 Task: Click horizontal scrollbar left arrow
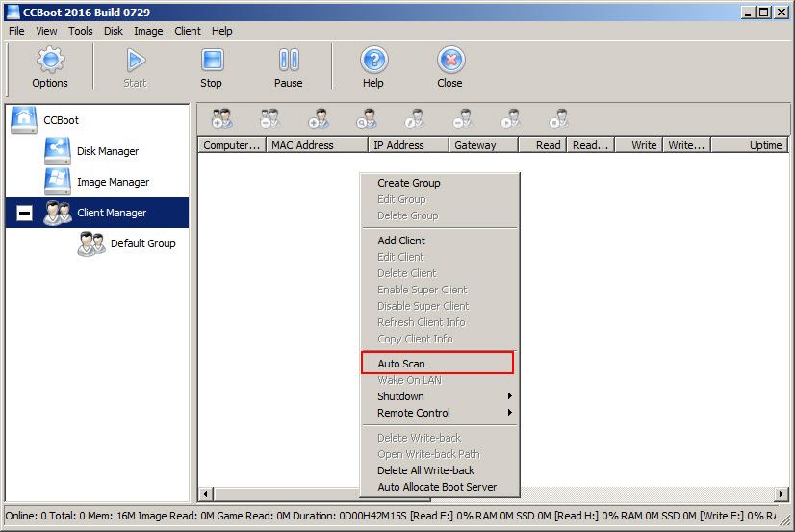205,494
